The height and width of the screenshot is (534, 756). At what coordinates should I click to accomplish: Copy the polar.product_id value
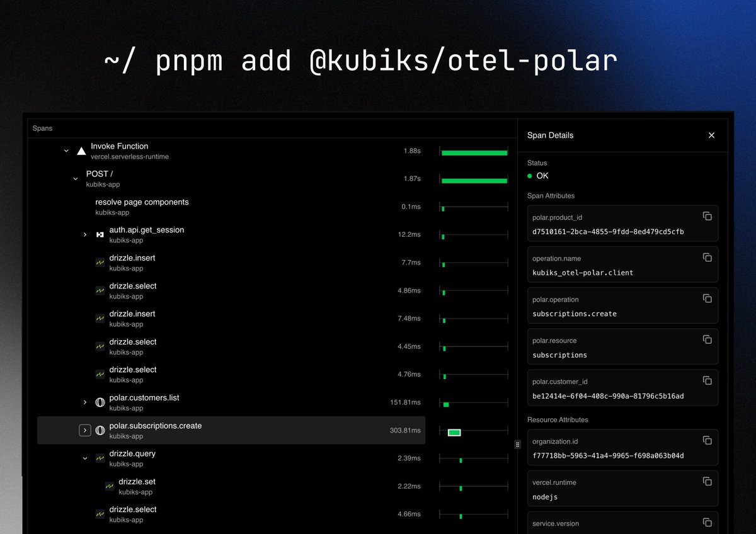click(707, 216)
